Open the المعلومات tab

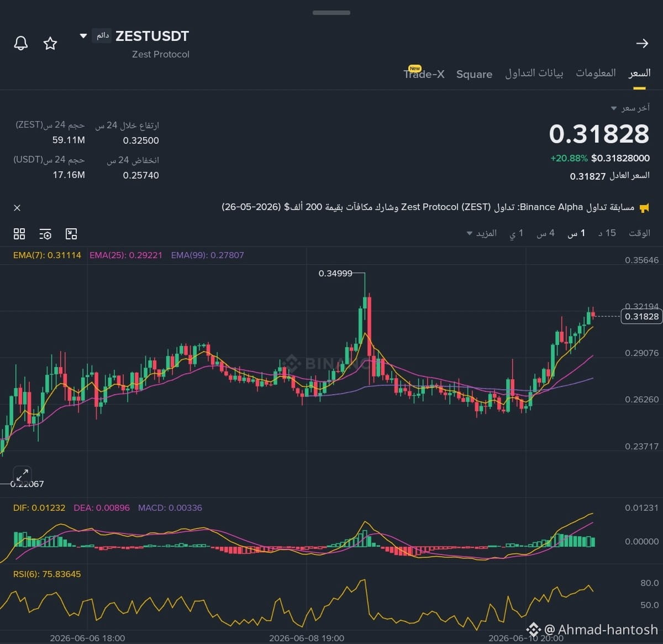(x=596, y=73)
